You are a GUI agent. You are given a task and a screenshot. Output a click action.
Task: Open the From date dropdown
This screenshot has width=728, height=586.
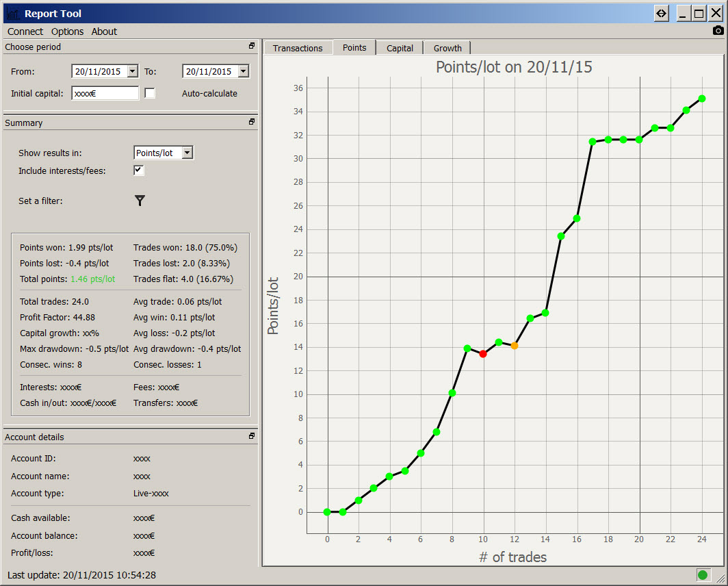point(132,71)
